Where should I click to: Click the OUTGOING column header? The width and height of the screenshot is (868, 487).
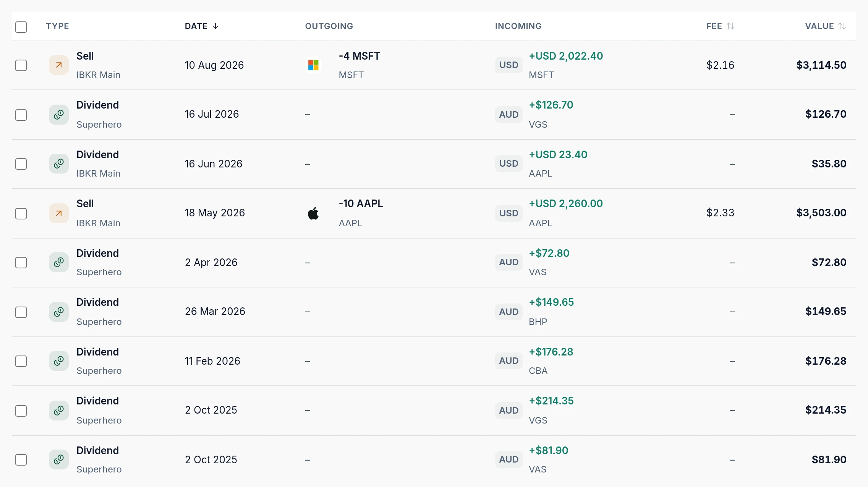click(x=329, y=26)
